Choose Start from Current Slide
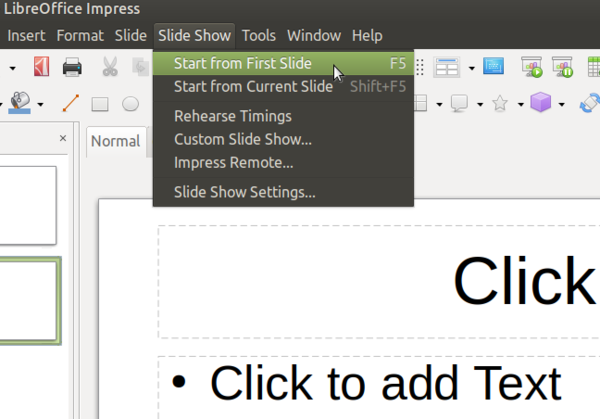600x419 pixels. tap(283, 86)
